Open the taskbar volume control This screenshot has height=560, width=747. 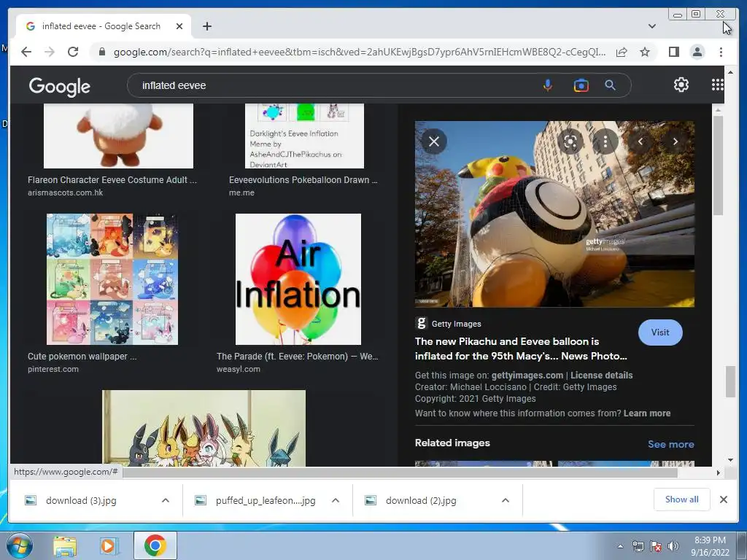[673, 546]
